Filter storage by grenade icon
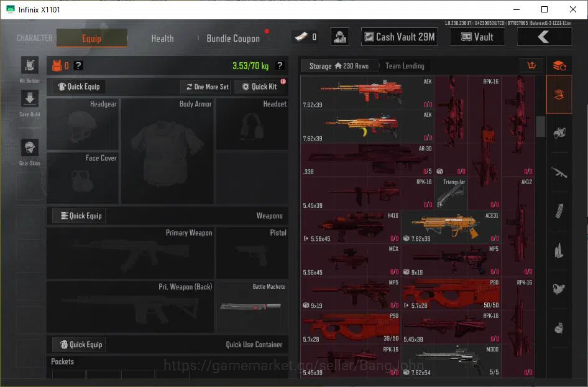The height and width of the screenshot is (387, 588). [559, 328]
